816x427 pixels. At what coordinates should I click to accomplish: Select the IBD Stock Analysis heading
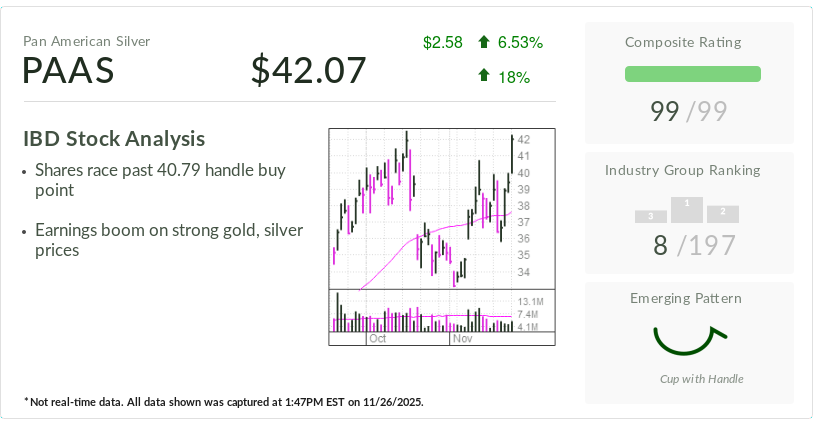(x=114, y=139)
